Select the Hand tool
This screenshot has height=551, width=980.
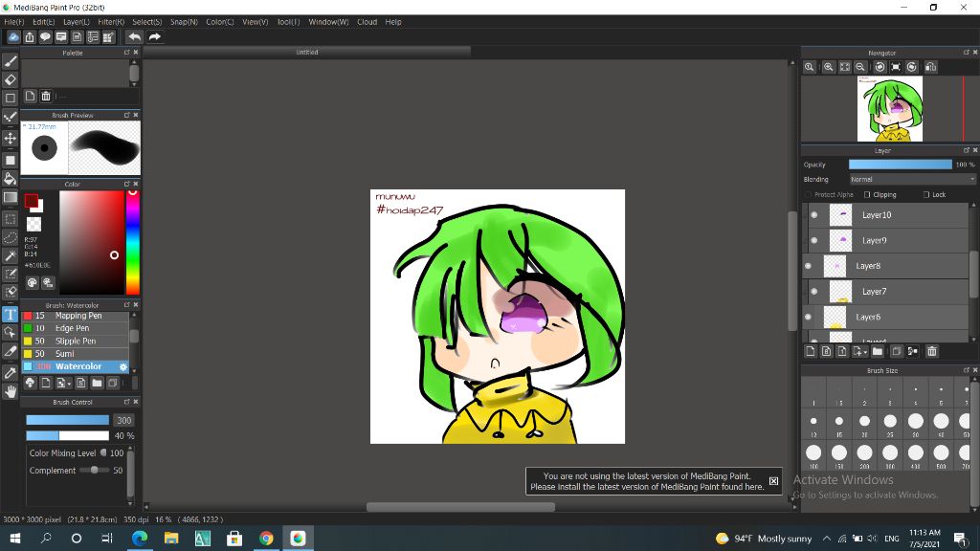point(10,391)
